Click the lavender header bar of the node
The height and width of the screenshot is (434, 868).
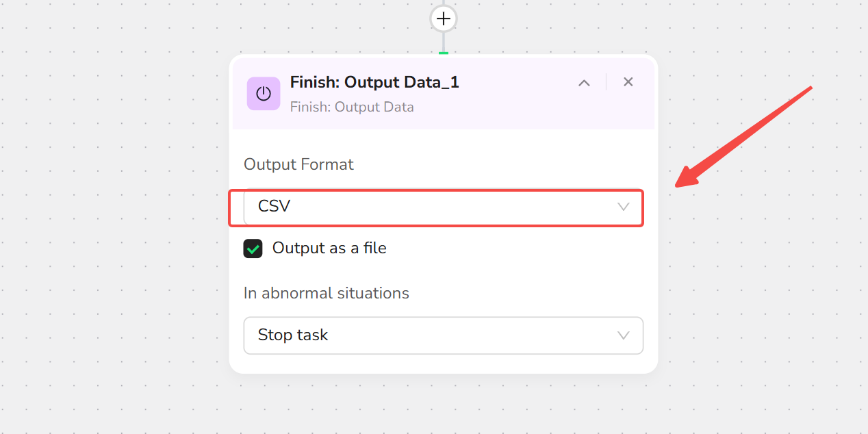pyautogui.click(x=444, y=94)
